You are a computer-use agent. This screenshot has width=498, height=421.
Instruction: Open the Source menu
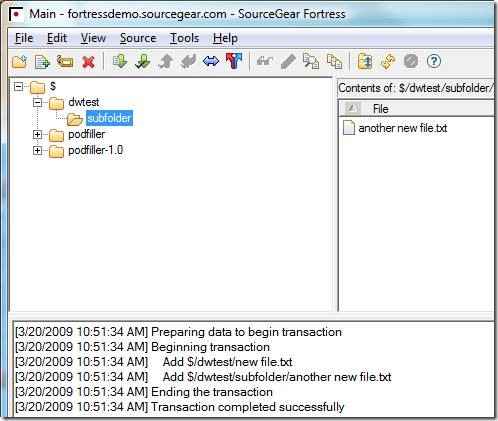click(x=138, y=38)
